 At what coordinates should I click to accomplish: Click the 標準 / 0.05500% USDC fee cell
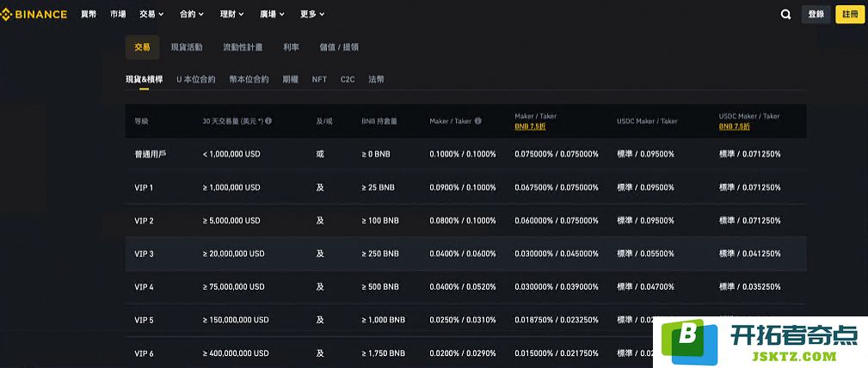click(x=645, y=254)
